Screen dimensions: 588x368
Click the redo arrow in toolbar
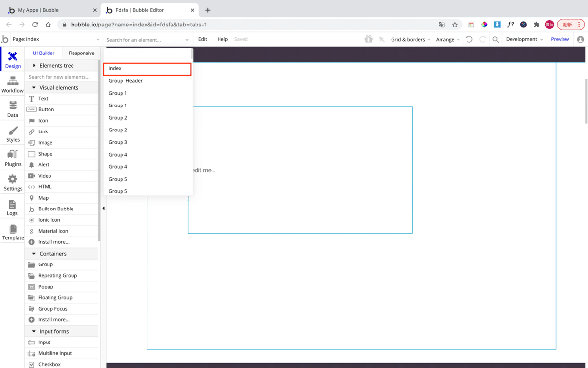tap(483, 39)
